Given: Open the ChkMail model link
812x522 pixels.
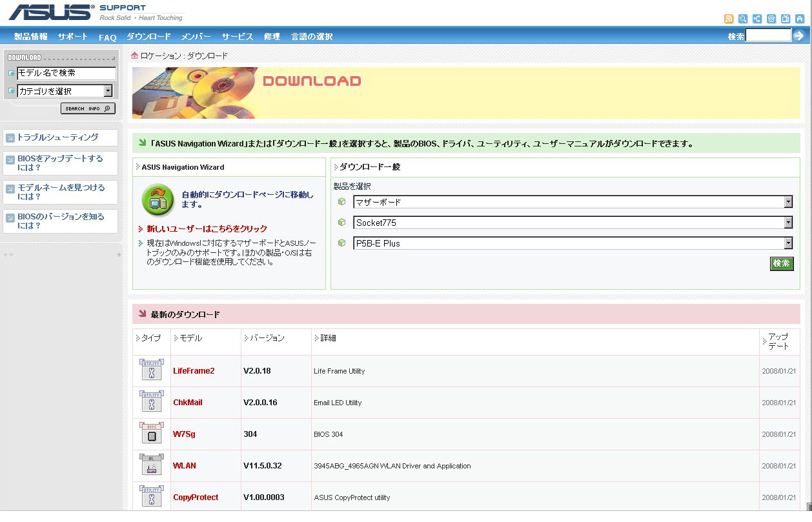Looking at the screenshot, I should click(188, 403).
